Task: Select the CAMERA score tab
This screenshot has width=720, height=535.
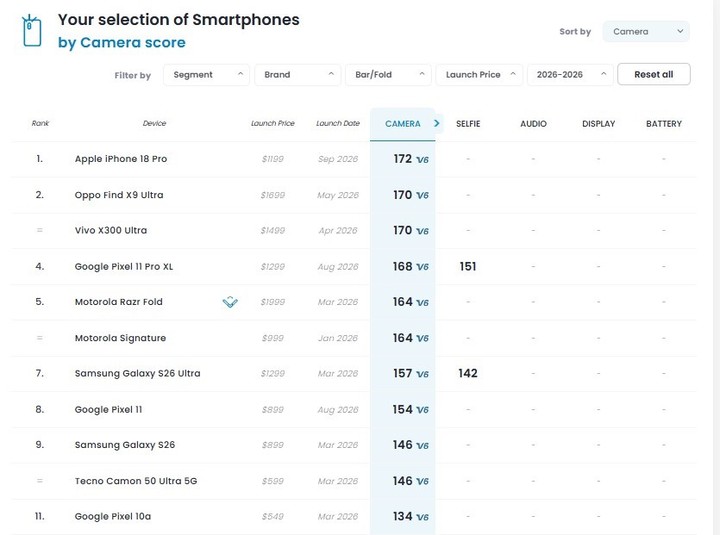Action: (x=403, y=124)
